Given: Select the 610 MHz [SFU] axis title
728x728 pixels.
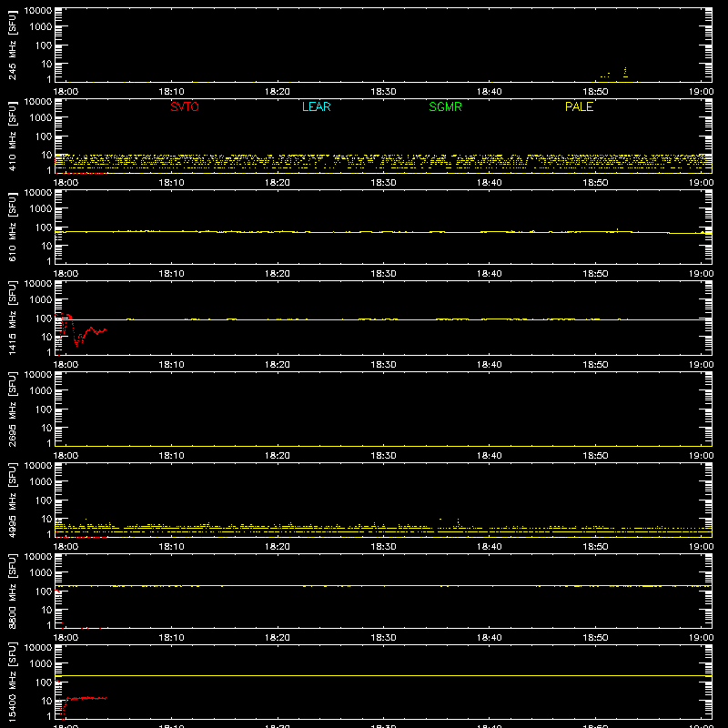Looking at the screenshot, I should [x=12, y=227].
